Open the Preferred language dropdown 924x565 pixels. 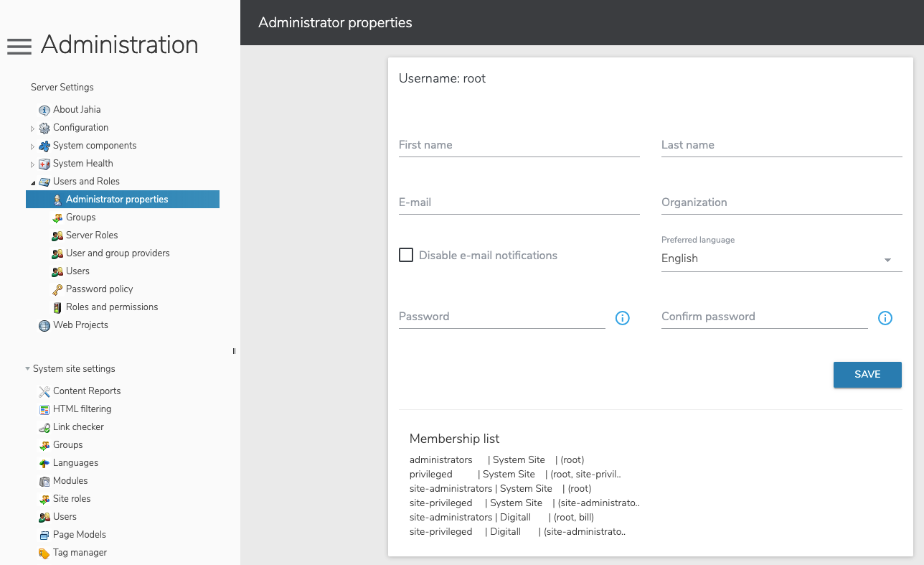781,258
